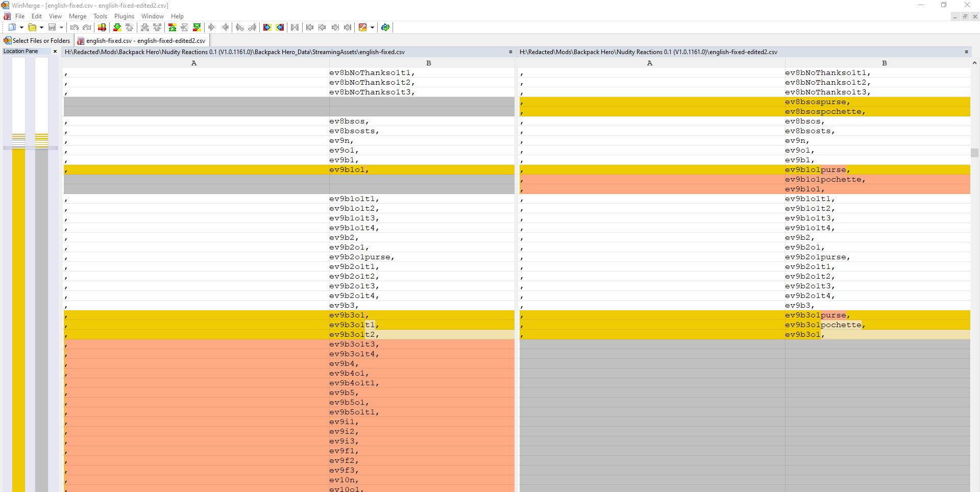This screenshot has height=492, width=980.
Task: Switch to Select Files or Folders tab
Action: [x=37, y=40]
